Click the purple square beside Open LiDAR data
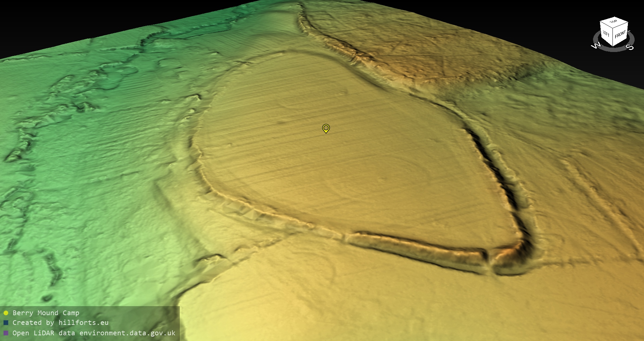This screenshot has width=644, height=341. pos(6,333)
